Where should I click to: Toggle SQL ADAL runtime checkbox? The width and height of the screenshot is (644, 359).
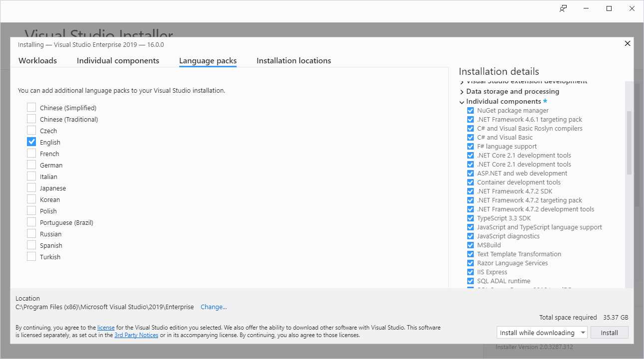[x=470, y=281]
